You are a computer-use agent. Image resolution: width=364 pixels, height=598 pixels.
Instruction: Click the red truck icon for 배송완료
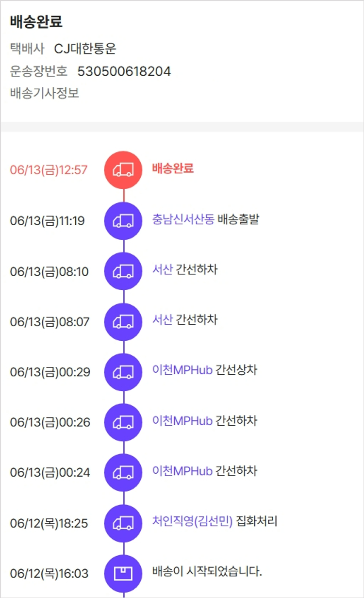(x=123, y=170)
